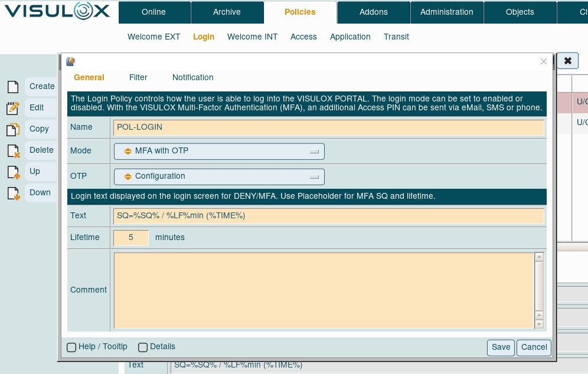The width and height of the screenshot is (588, 374).
Task: Click the Copy pages icon
Action: tap(13, 129)
